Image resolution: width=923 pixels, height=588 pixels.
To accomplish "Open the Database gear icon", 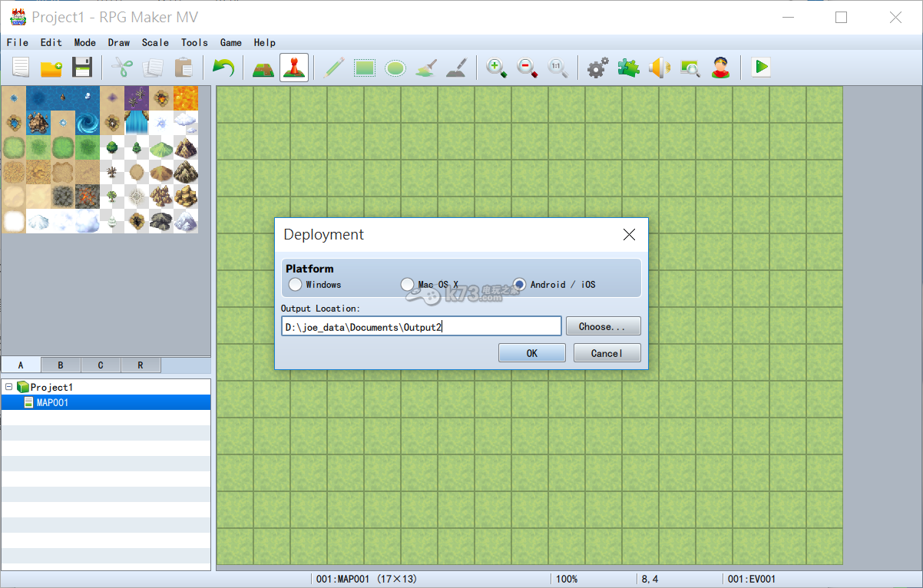I will 597,68.
